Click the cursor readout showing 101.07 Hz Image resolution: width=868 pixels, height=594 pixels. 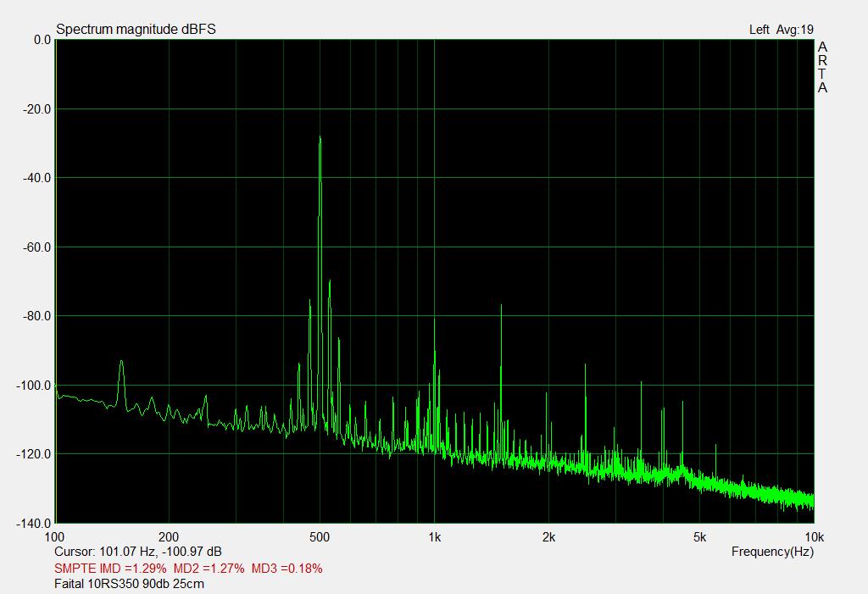[138, 552]
